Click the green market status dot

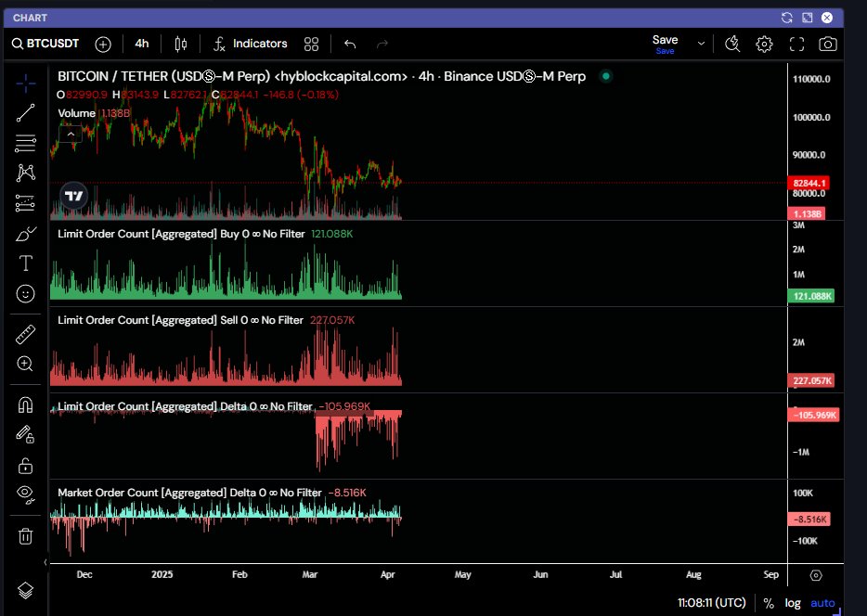(606, 76)
